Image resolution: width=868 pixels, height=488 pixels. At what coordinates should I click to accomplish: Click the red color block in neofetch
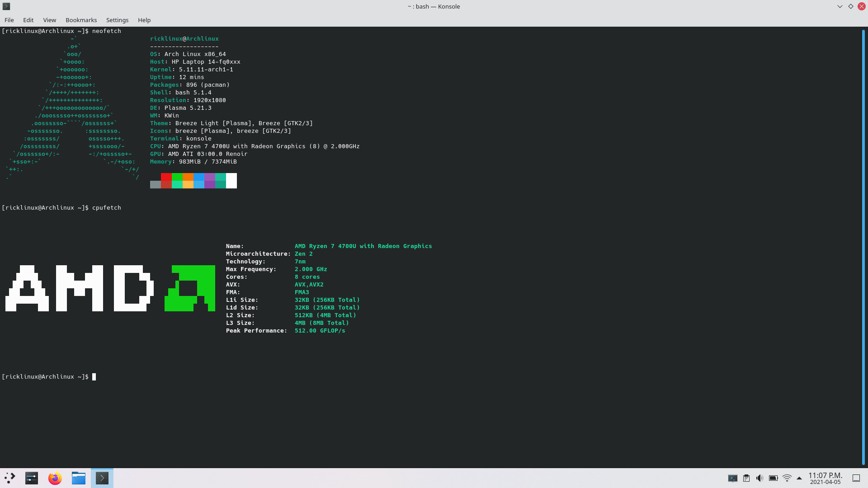166,177
